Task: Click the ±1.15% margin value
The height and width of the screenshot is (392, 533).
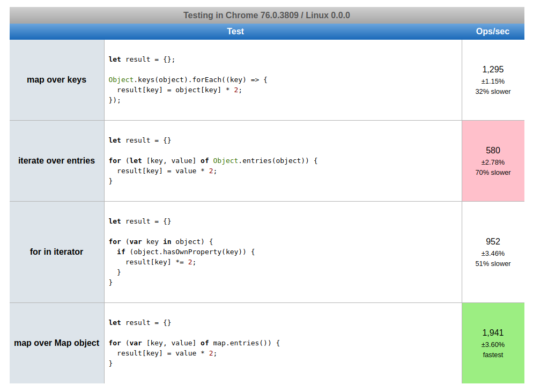Action: pos(493,82)
